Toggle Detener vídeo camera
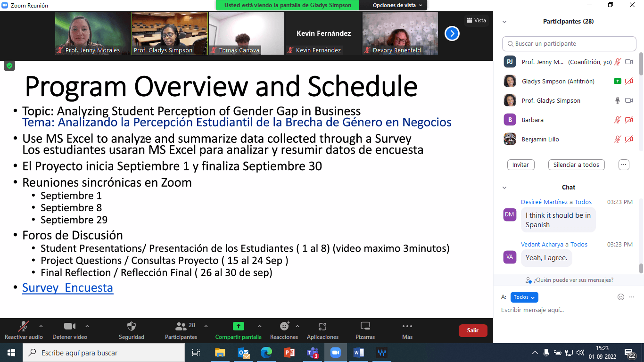Viewport: 644px width, 362px height. [x=70, y=326]
